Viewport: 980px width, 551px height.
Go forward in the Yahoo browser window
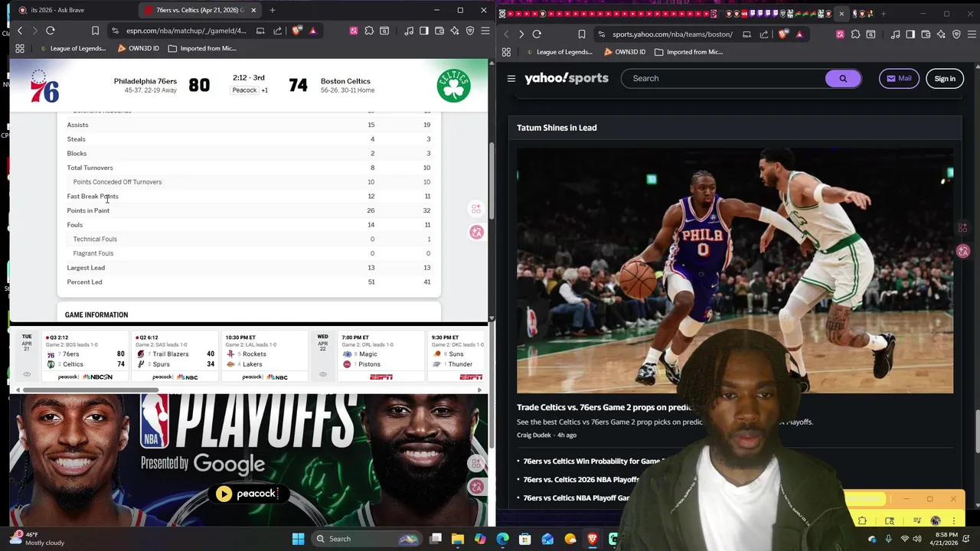pyautogui.click(x=521, y=34)
